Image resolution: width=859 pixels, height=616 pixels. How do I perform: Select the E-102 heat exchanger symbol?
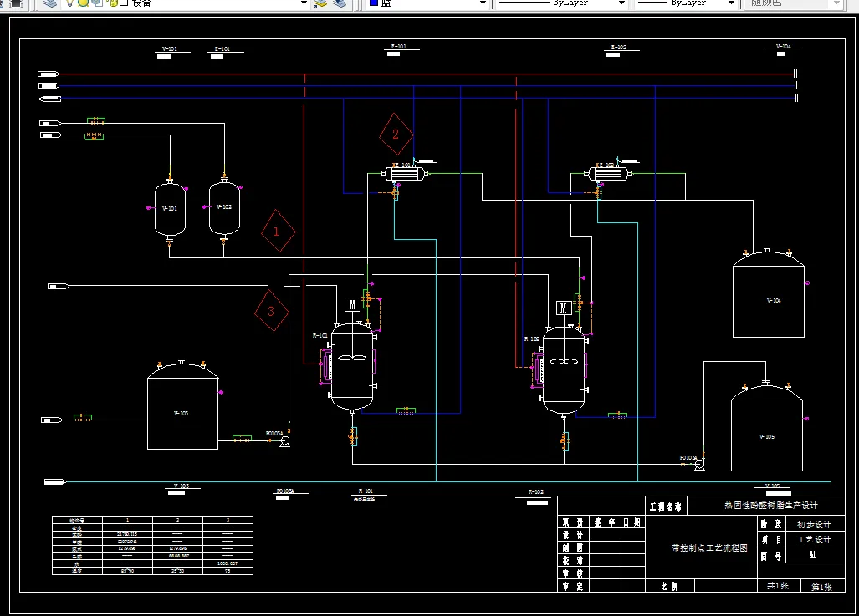608,174
